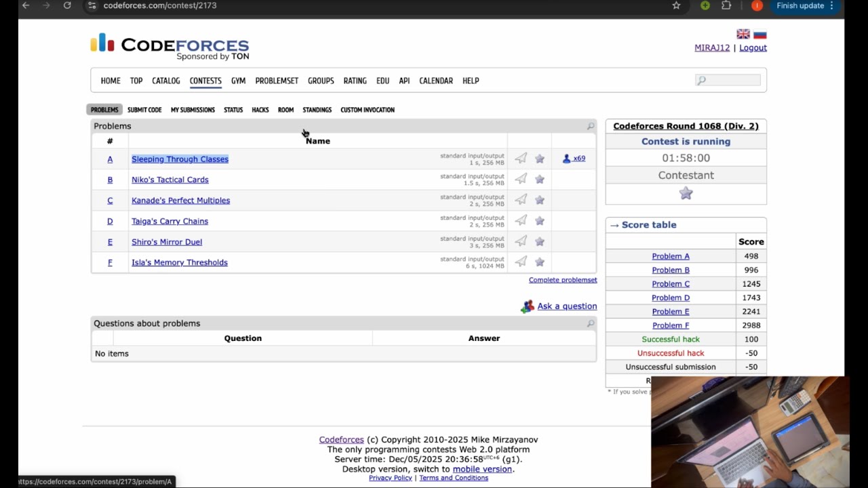Screen dimensions: 868x488
Task: Switch site language to English flag
Action: (x=743, y=34)
